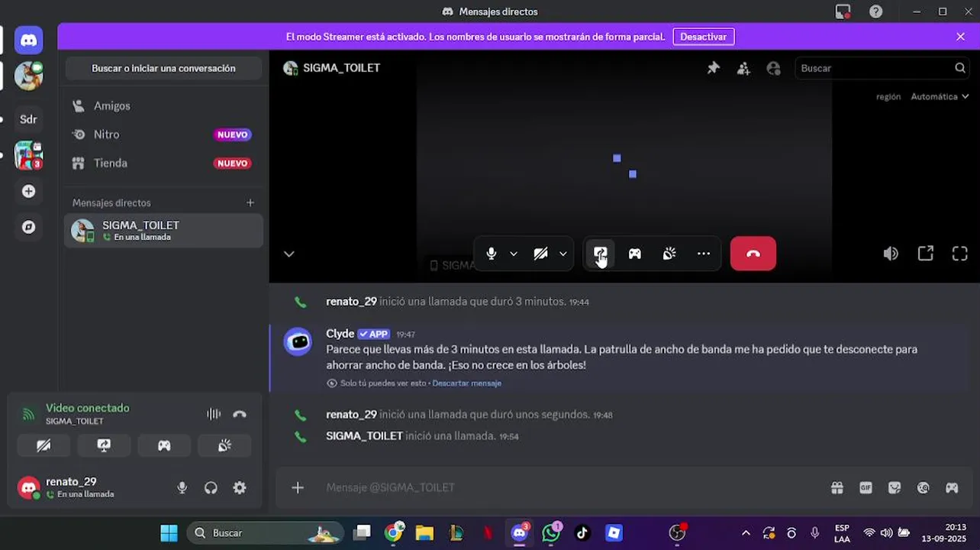Open WhatsApp from the taskbar
The image size is (980, 550).
[x=551, y=533]
